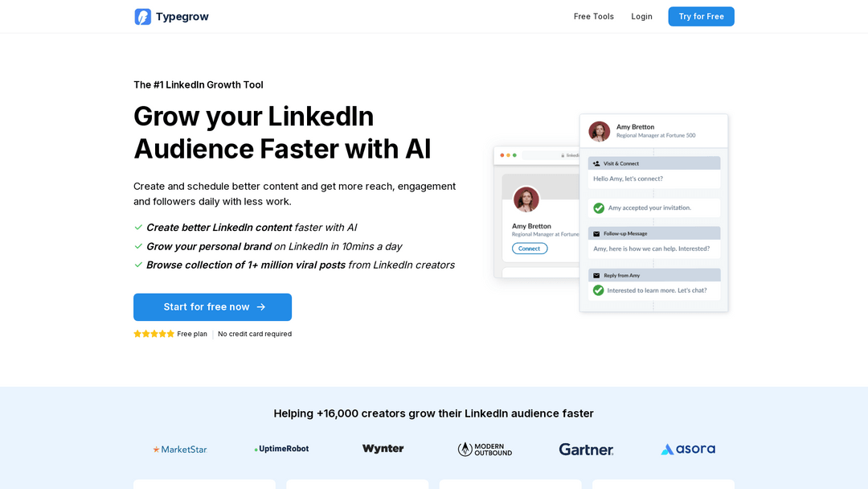The width and height of the screenshot is (868, 489).
Task: Click the green check beside Amy accepted your invitation
Action: [x=599, y=208]
